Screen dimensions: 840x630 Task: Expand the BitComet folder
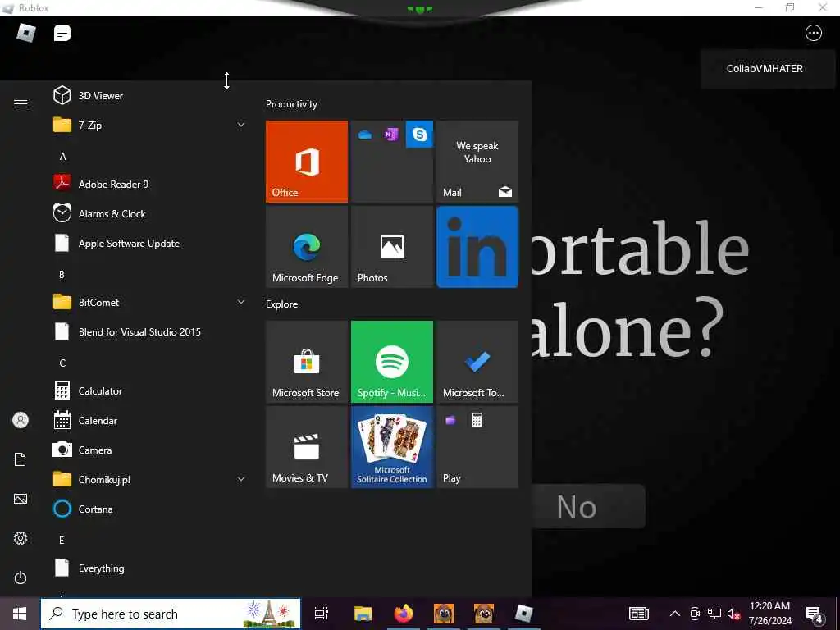[x=148, y=302]
